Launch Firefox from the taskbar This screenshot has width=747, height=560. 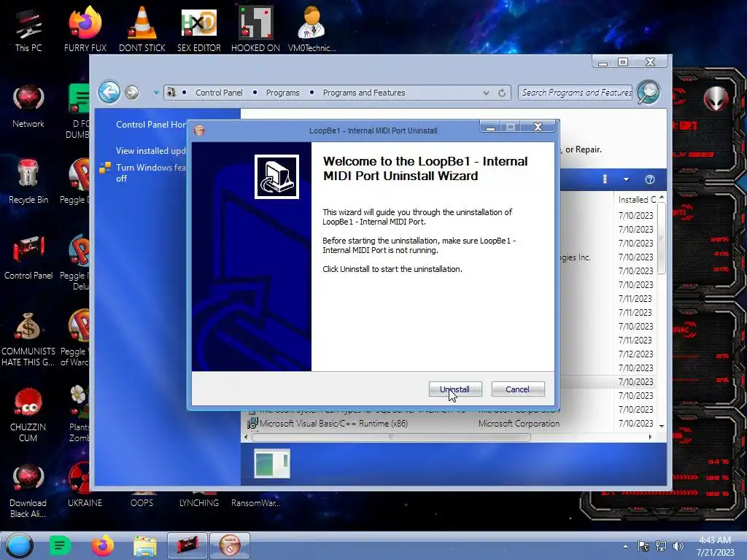tap(102, 545)
